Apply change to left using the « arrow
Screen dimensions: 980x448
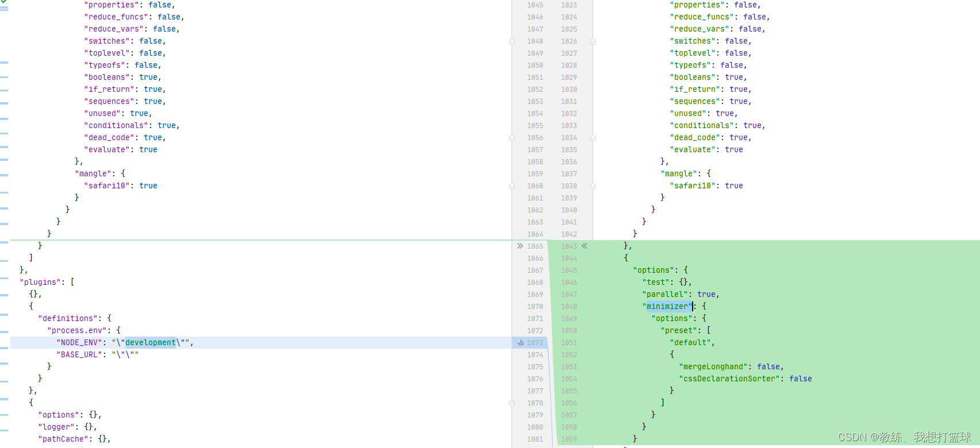pyautogui.click(x=585, y=246)
